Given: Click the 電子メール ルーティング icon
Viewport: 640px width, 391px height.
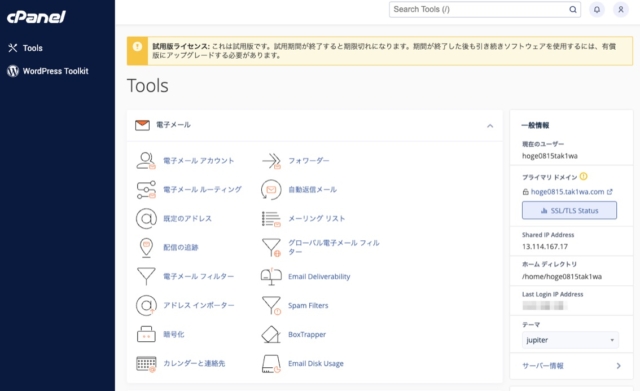Looking at the screenshot, I should [146, 190].
